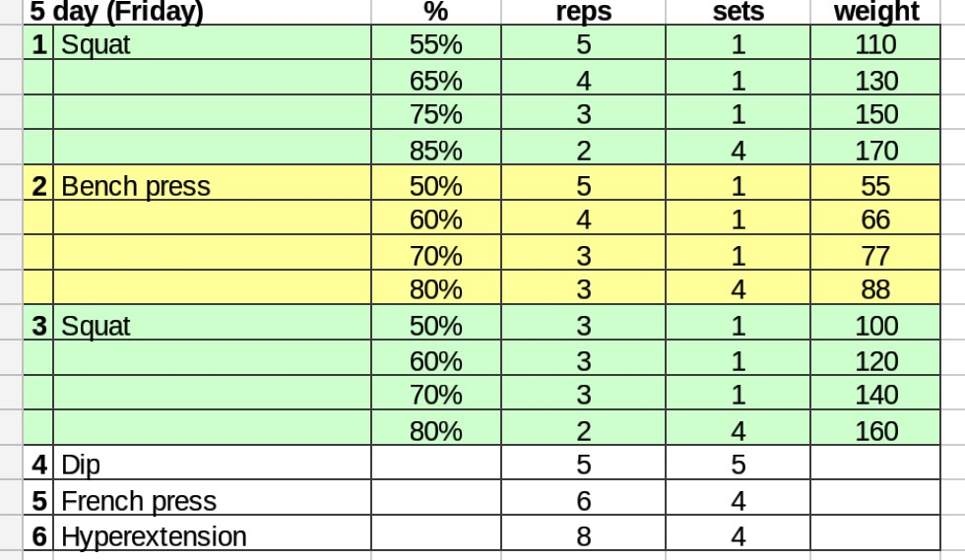Click the 85% percentage cell
965x560 pixels.
point(435,151)
